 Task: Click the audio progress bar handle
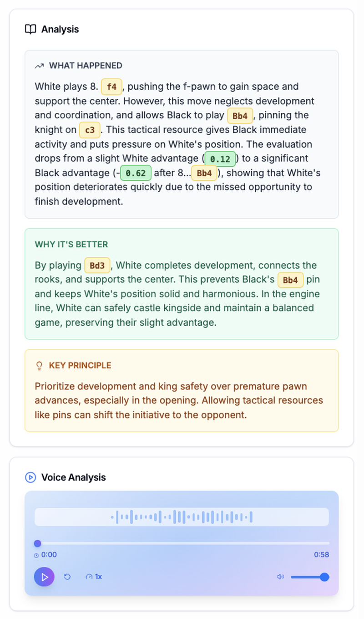coord(38,543)
